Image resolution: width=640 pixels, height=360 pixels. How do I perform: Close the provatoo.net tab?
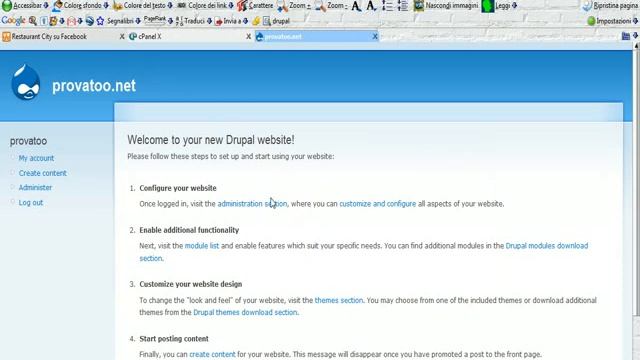tap(375, 37)
